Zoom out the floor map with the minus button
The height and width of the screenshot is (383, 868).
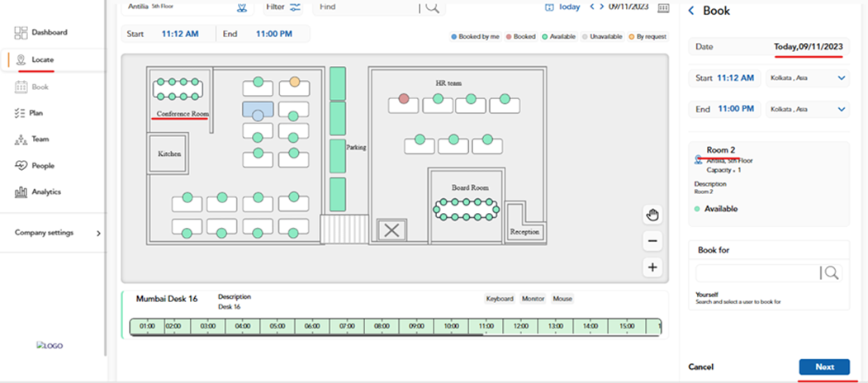pyautogui.click(x=652, y=241)
